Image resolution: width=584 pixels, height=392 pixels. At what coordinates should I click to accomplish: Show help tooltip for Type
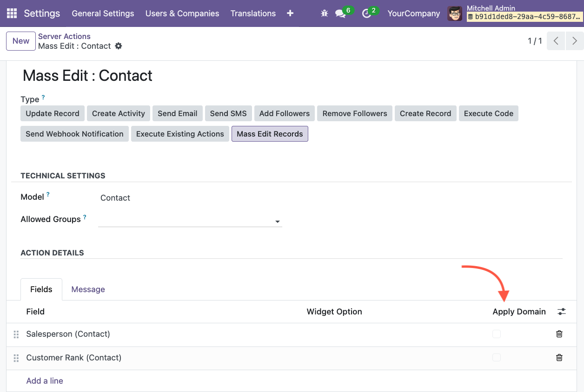click(x=43, y=97)
